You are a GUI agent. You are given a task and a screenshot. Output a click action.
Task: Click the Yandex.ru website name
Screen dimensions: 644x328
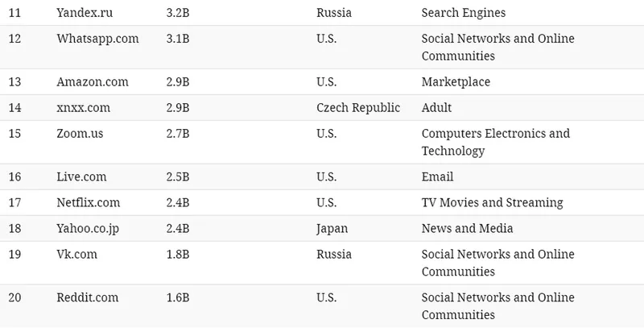(87, 14)
